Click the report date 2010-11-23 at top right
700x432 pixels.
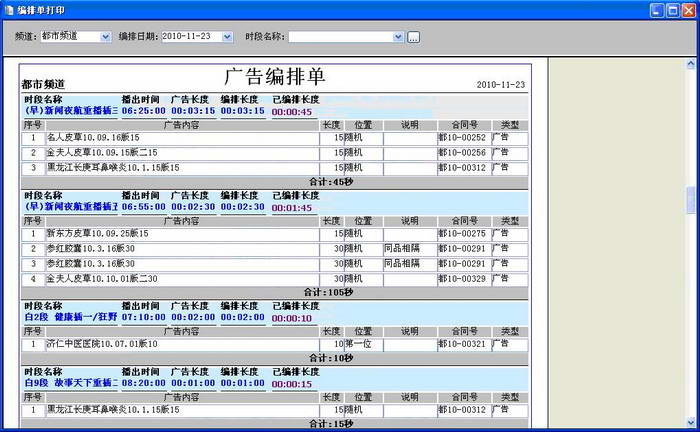coord(500,84)
